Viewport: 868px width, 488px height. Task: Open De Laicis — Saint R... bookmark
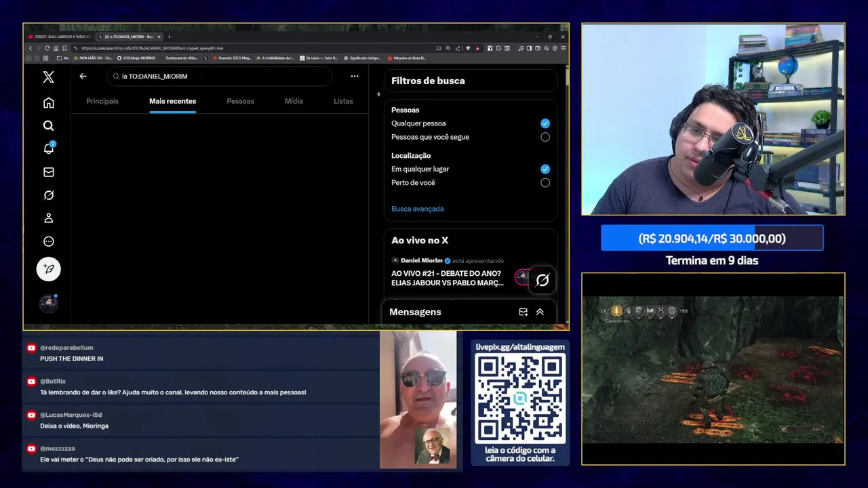pyautogui.click(x=319, y=58)
